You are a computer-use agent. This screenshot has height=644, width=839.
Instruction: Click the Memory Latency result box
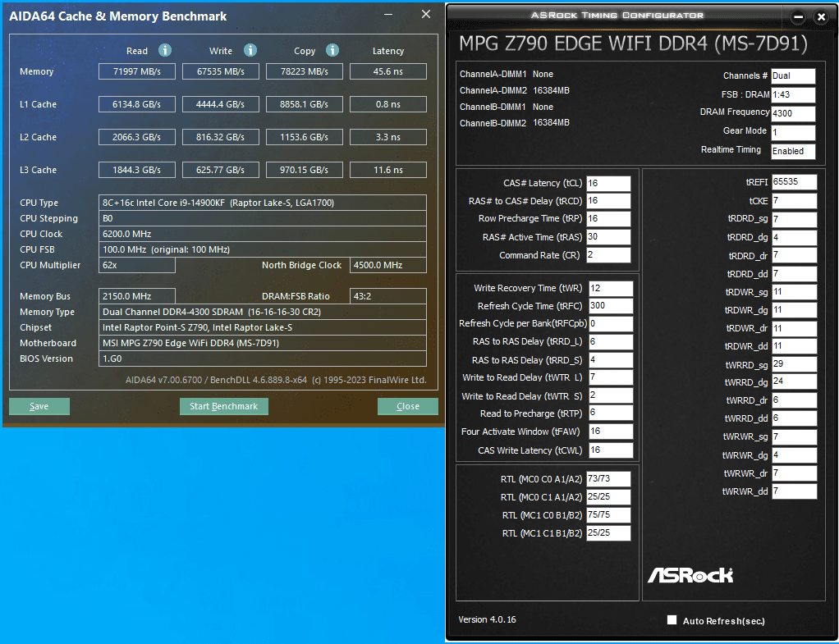388,71
